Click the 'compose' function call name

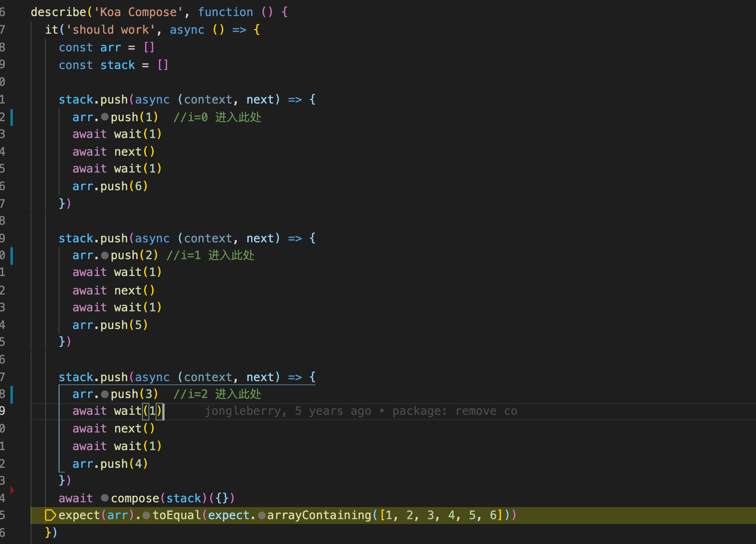point(135,498)
